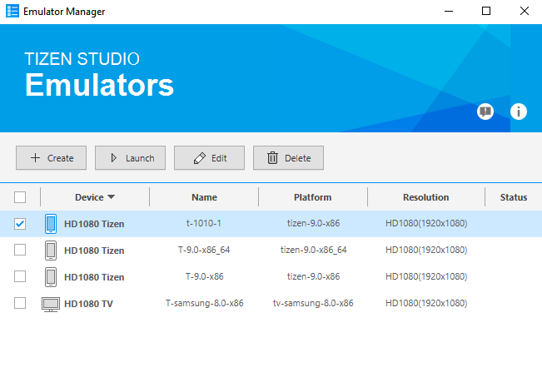Click the Create emulator button

pyautogui.click(x=51, y=158)
